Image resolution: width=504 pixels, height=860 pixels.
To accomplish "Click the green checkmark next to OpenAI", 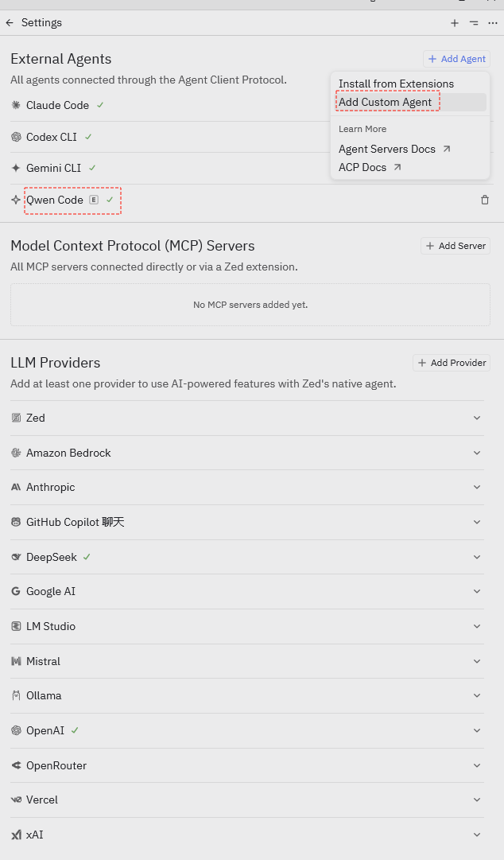I will (75, 730).
